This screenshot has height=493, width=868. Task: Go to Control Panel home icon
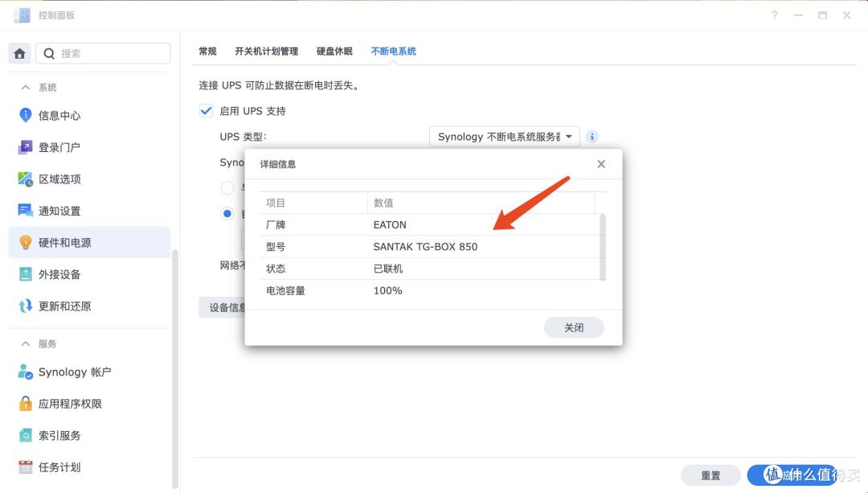click(x=19, y=54)
